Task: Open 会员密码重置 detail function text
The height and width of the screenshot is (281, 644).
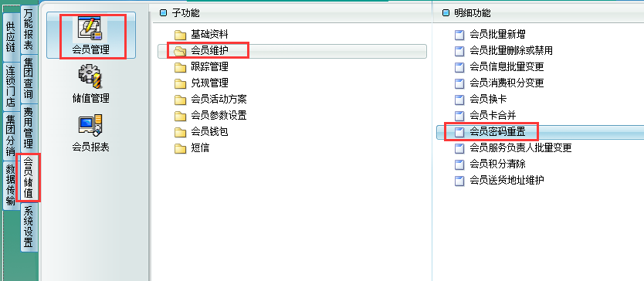Action: (x=497, y=132)
